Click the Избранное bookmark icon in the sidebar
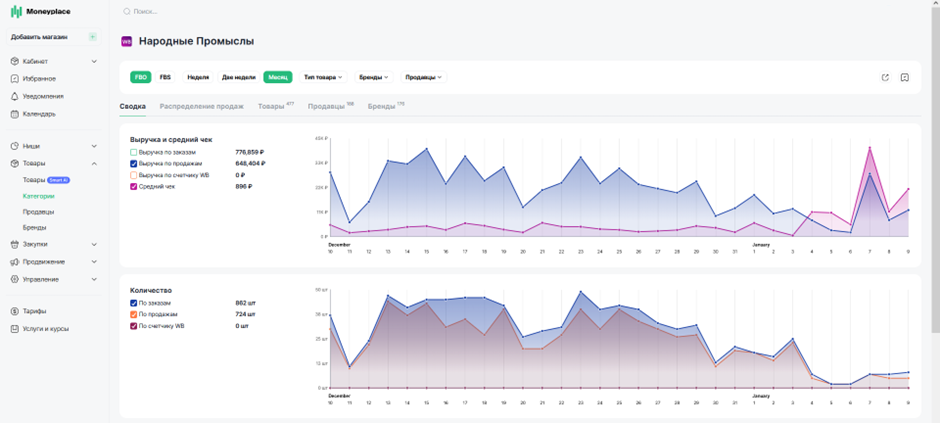940x423 pixels. coord(15,78)
